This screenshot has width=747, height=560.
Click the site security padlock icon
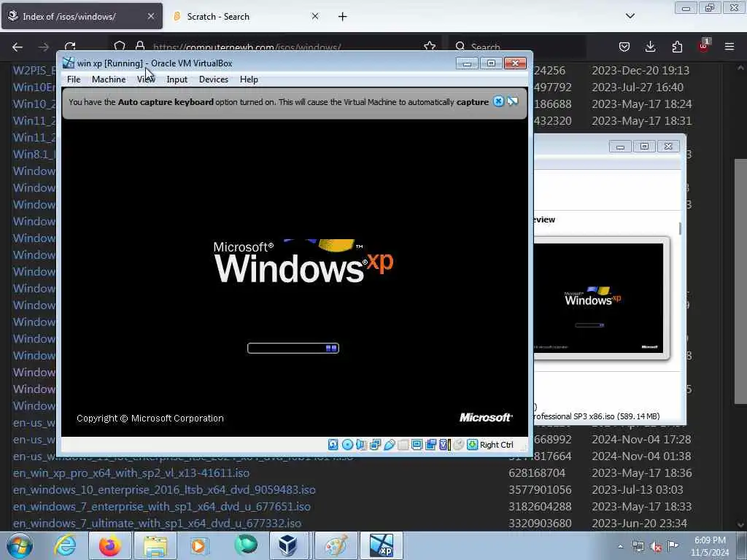[x=140, y=46]
